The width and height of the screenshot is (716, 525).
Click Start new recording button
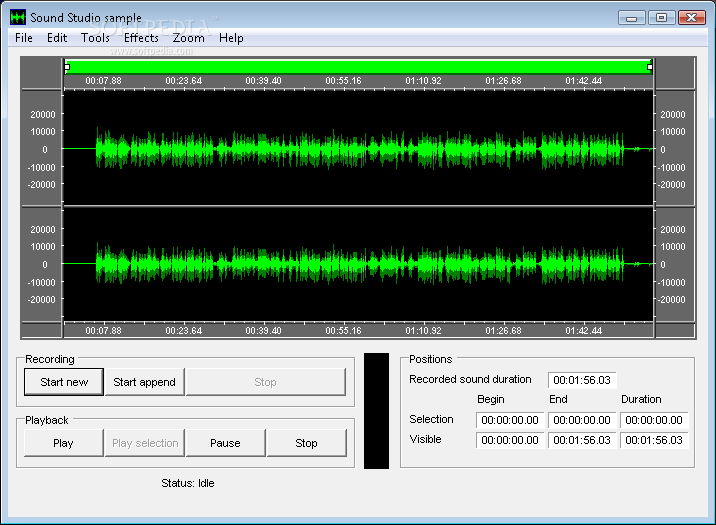[x=64, y=382]
